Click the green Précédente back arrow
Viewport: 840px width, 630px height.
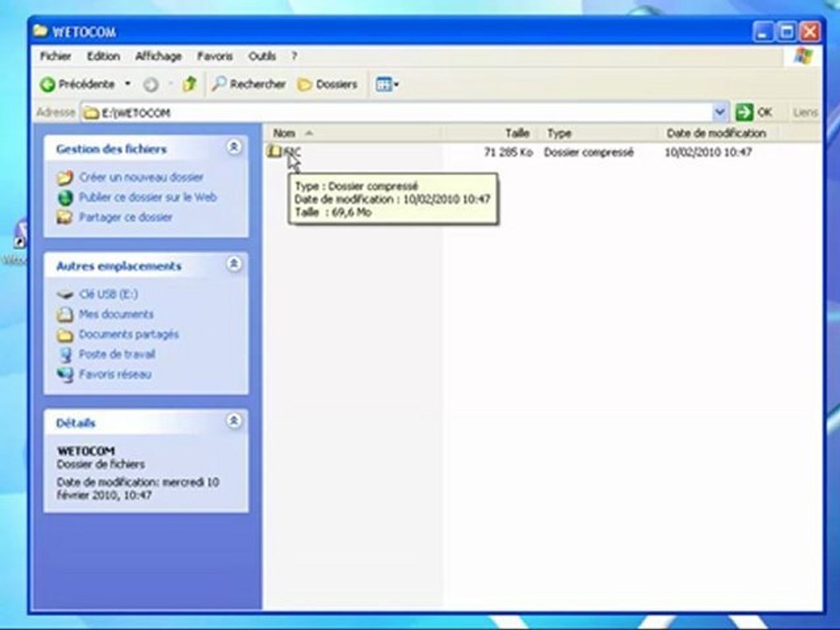tap(47, 85)
